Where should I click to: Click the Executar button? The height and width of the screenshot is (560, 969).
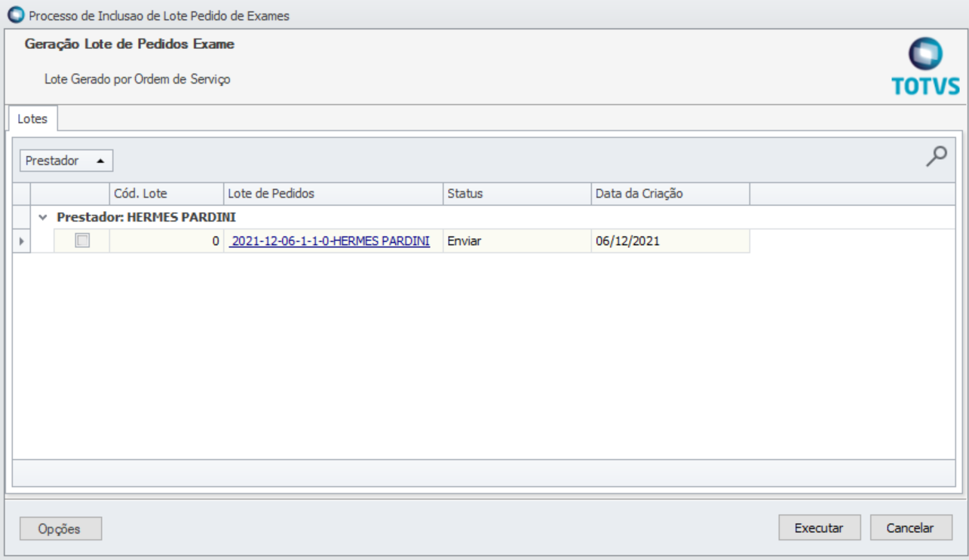pos(819,528)
